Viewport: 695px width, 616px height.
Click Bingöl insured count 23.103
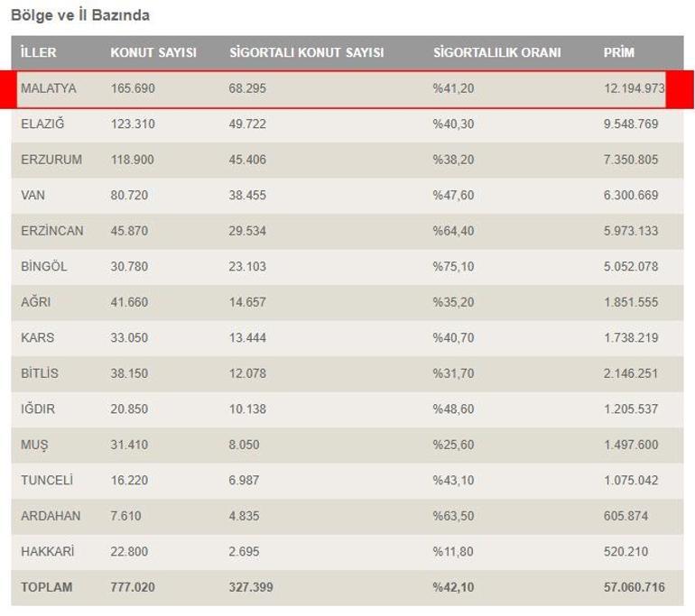click(247, 266)
